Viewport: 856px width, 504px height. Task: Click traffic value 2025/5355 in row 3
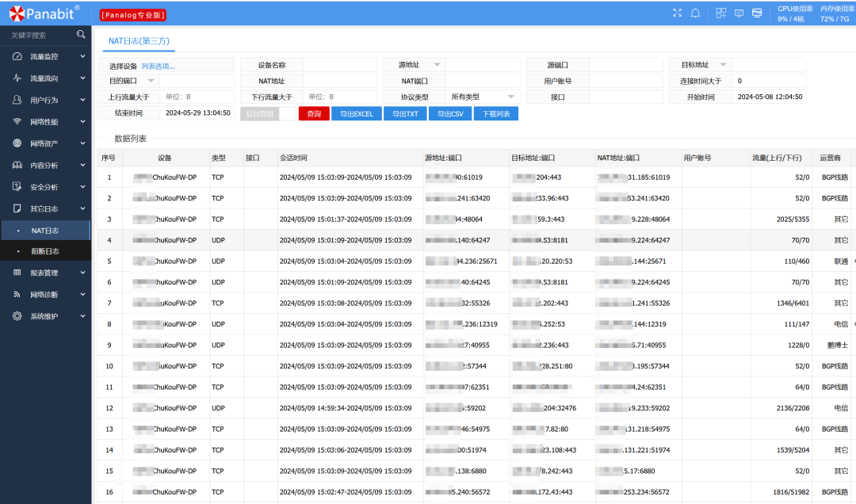coord(793,219)
